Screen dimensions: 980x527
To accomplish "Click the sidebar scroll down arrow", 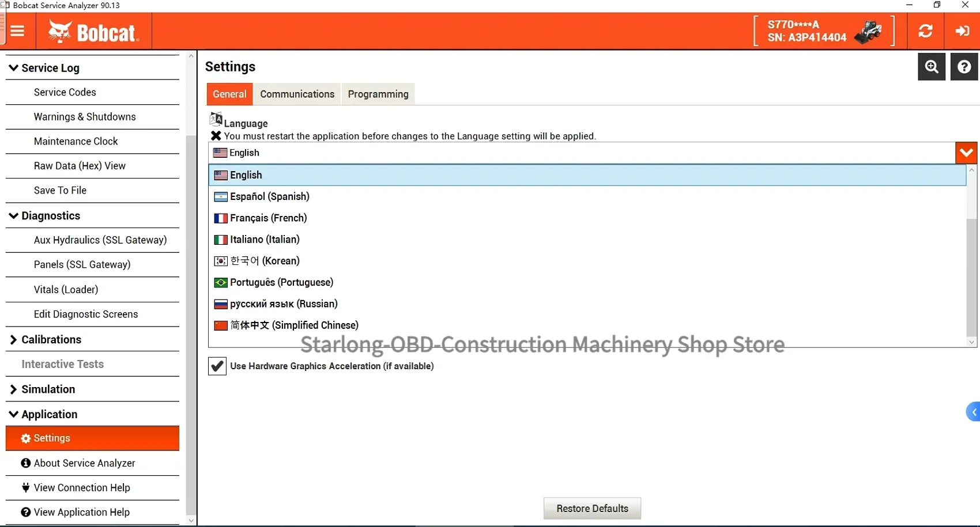I will 191,521.
